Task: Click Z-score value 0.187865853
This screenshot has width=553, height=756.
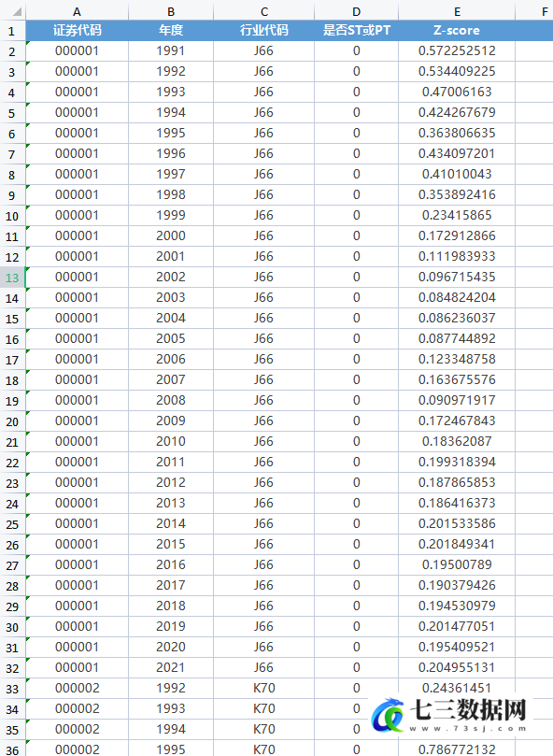Action: click(457, 482)
